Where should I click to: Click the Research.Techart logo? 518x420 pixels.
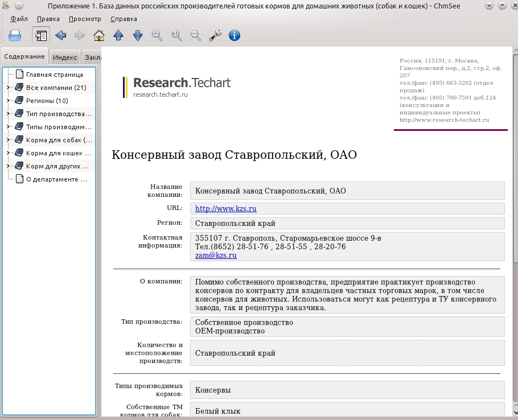click(177, 87)
